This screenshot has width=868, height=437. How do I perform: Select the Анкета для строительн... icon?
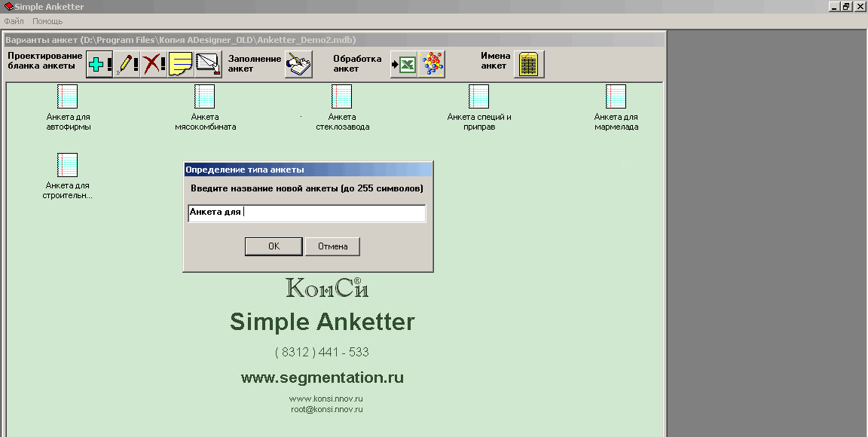coord(68,165)
